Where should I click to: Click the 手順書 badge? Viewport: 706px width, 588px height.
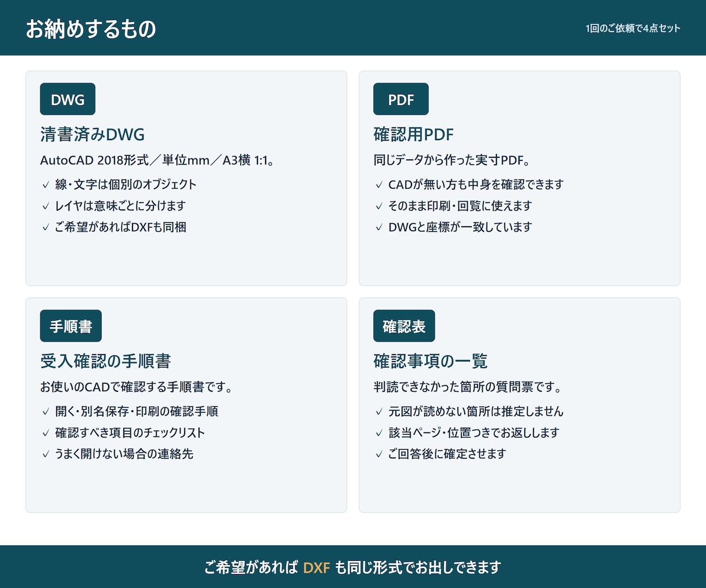[x=71, y=326]
